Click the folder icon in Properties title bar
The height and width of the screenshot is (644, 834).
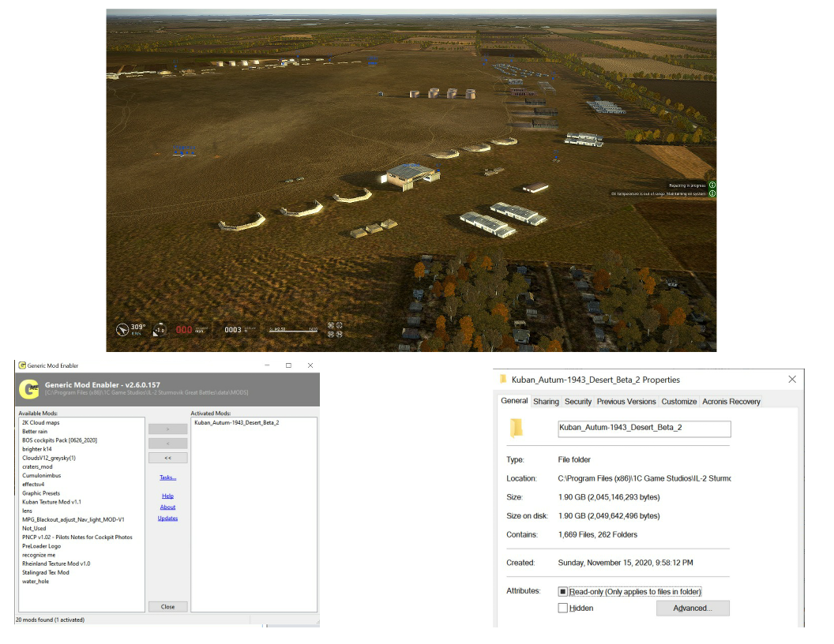click(502, 380)
